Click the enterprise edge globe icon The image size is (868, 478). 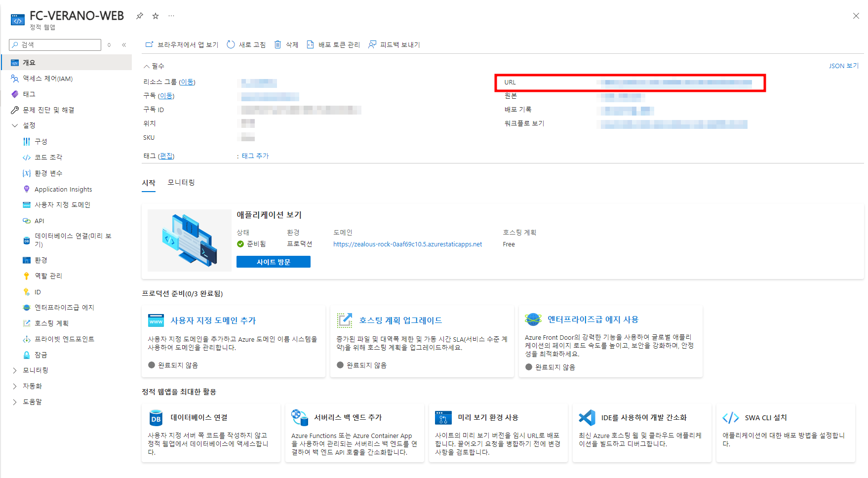(533, 319)
